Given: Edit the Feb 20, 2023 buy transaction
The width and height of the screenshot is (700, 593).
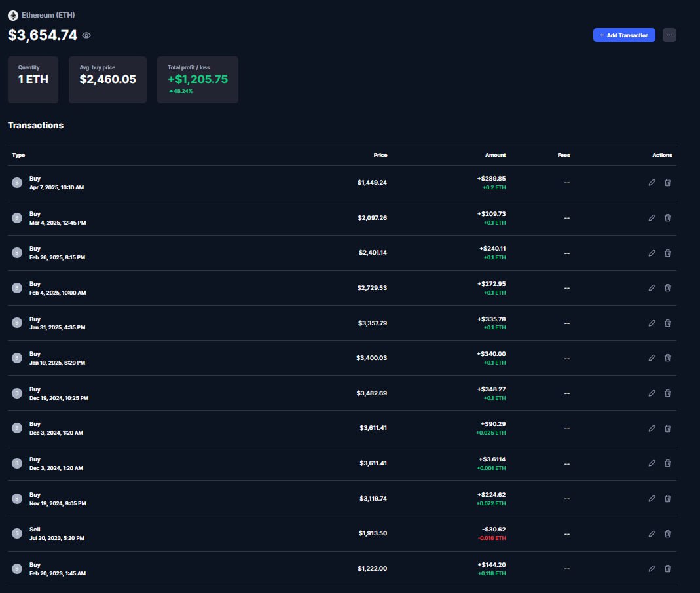Looking at the screenshot, I should point(652,569).
